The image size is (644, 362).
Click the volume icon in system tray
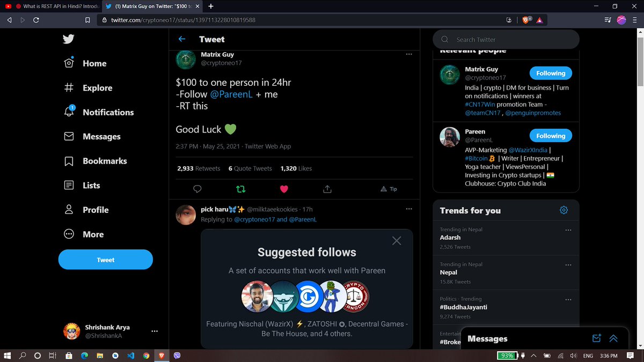[573, 355]
